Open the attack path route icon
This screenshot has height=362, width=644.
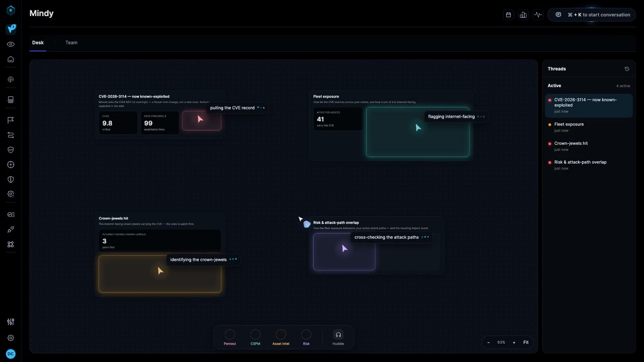[11, 135]
